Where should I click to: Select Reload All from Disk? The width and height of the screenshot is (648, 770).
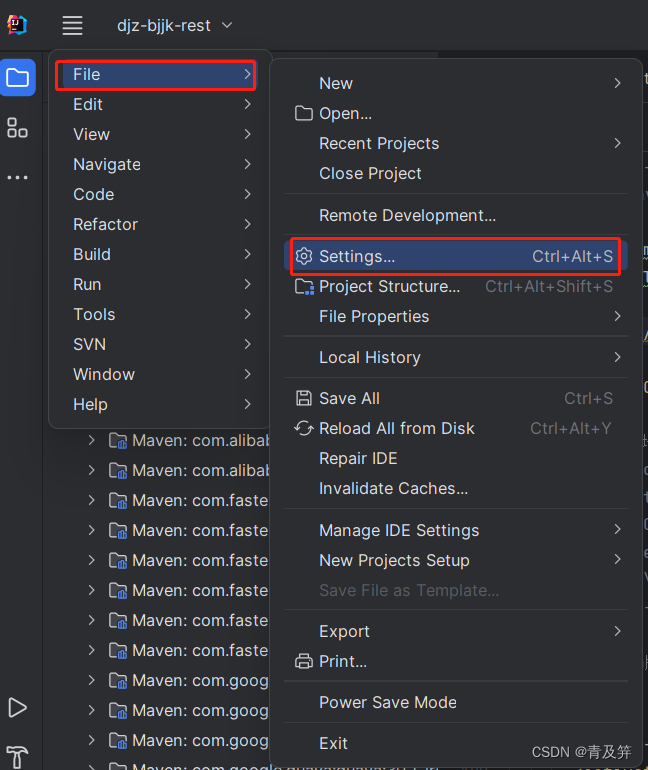click(456, 428)
